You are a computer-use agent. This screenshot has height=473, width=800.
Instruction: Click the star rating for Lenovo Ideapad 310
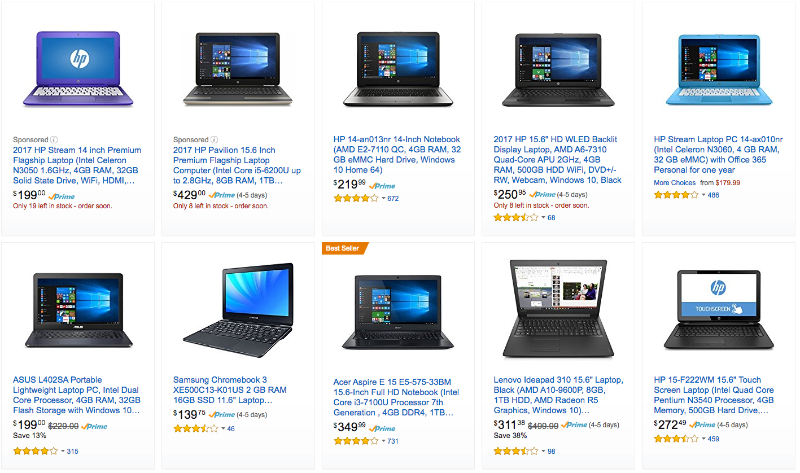point(516,451)
